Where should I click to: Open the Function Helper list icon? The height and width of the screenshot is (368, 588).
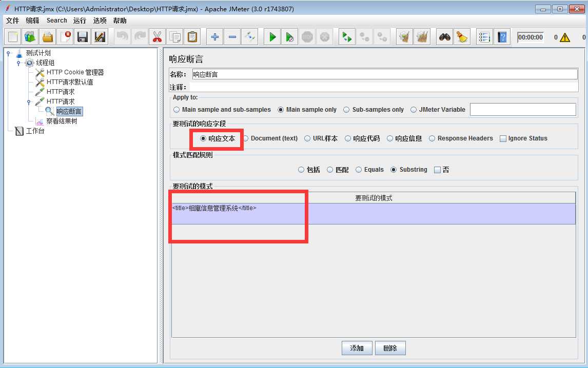pos(484,37)
